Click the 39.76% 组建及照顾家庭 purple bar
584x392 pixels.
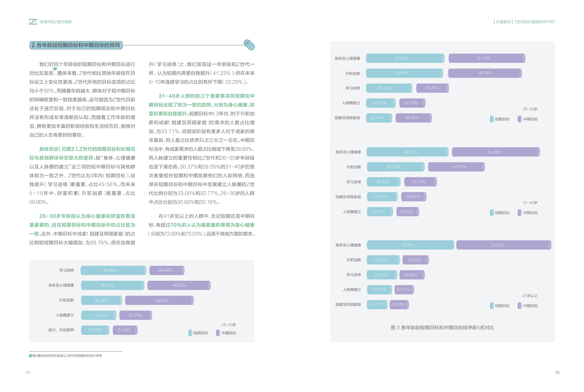pos(413,118)
